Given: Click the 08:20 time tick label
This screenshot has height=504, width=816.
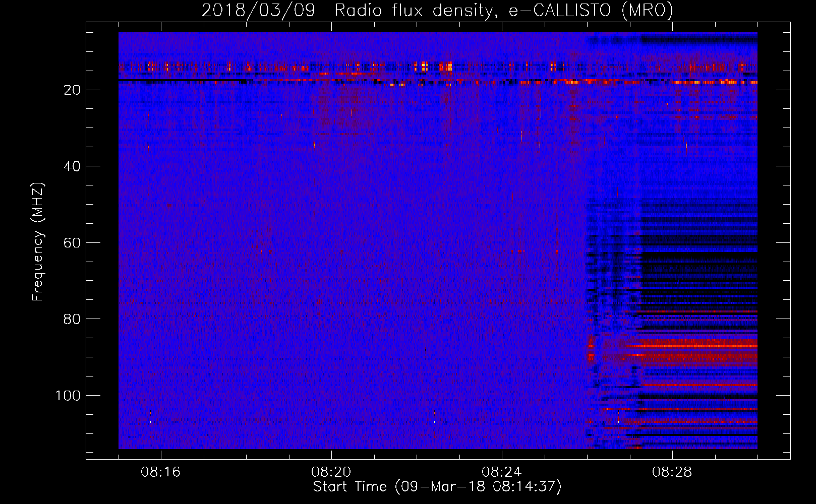Looking at the screenshot, I should 331,472.
